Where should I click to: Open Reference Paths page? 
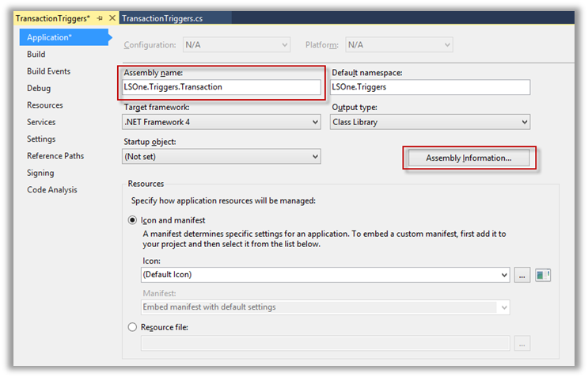click(x=55, y=156)
